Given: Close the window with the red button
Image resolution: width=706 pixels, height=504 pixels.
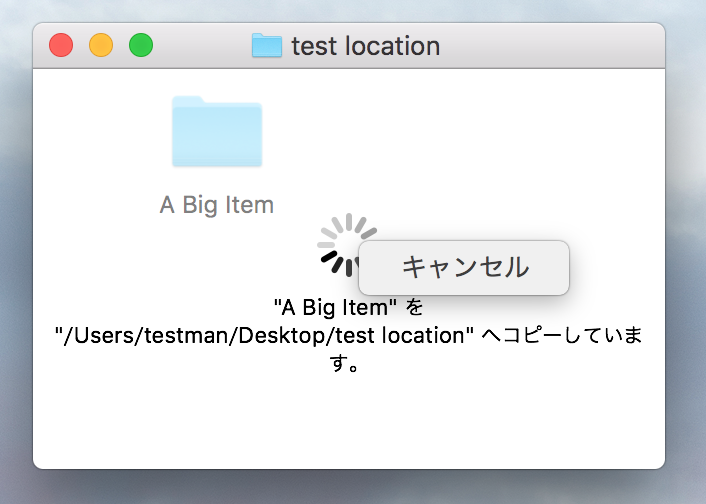Looking at the screenshot, I should click(x=61, y=46).
